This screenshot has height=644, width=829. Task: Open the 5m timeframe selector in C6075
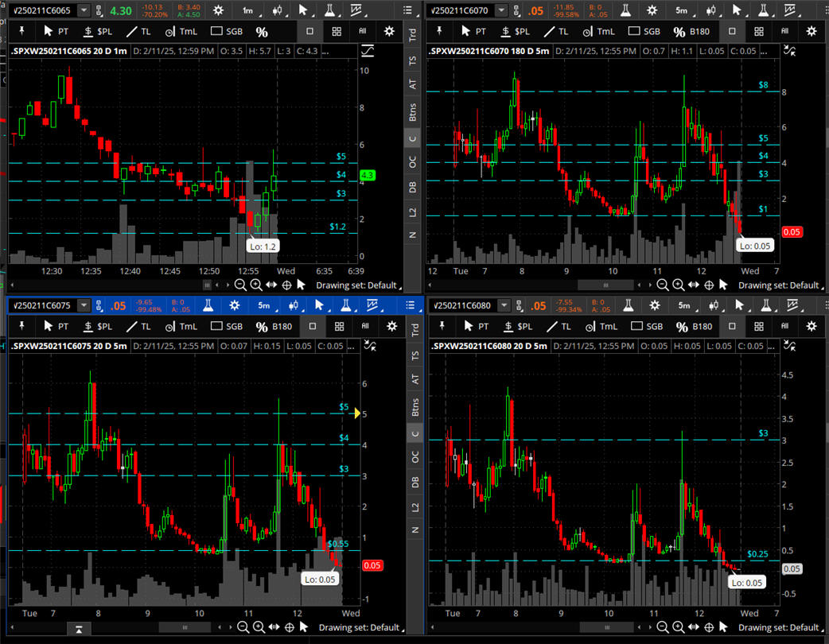pos(264,305)
